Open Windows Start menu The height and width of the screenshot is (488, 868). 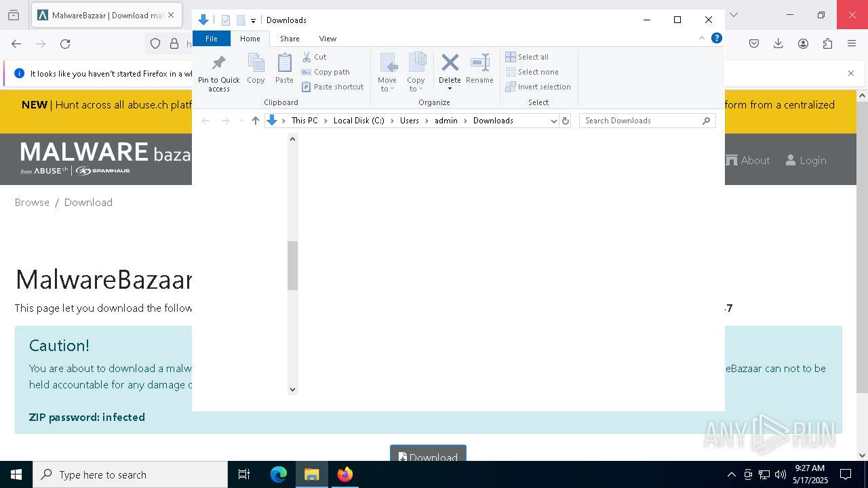[16, 474]
